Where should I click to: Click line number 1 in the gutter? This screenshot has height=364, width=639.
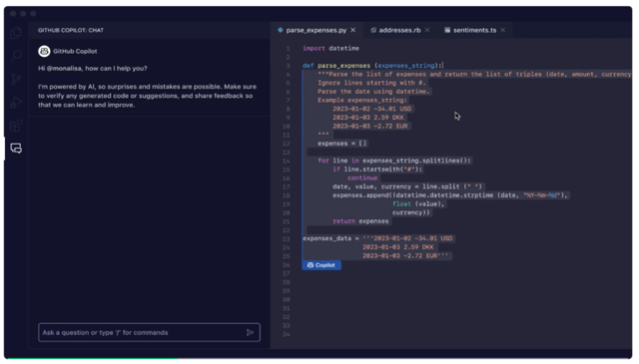[288, 49]
